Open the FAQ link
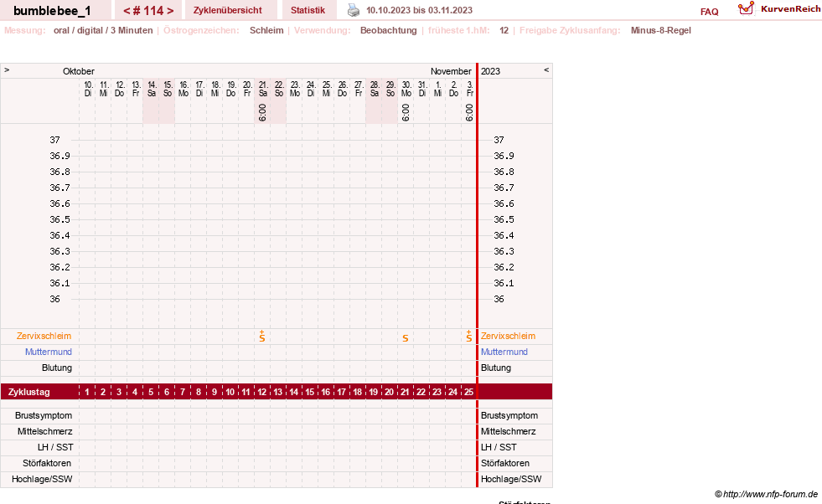822x504 pixels. pyautogui.click(x=709, y=12)
